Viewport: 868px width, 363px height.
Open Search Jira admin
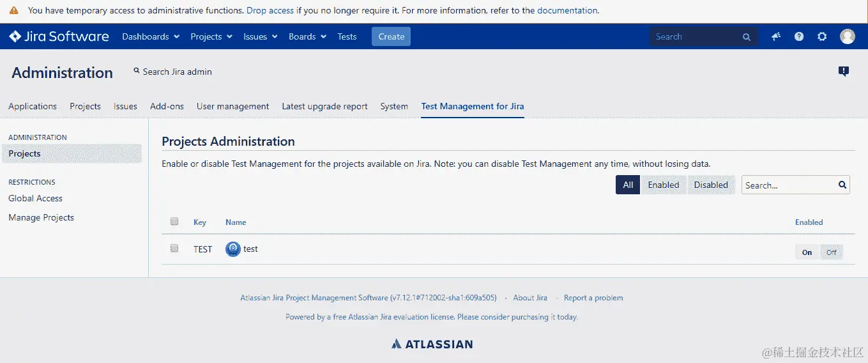[172, 72]
